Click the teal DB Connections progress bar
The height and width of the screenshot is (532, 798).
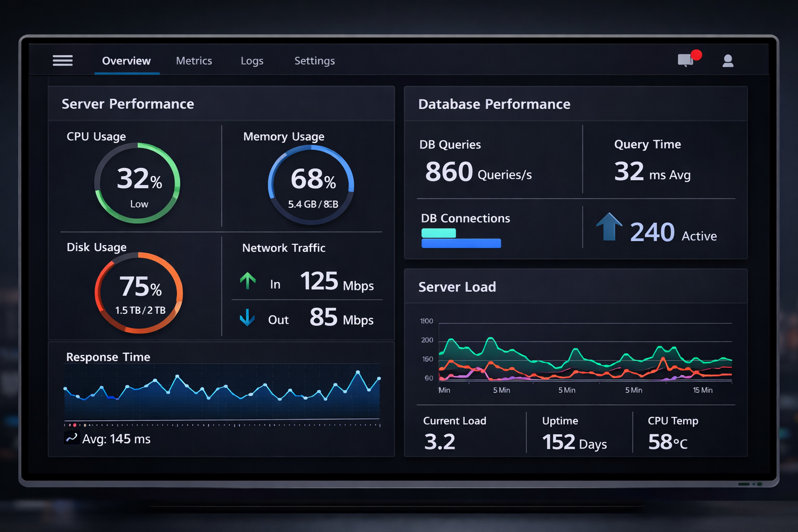click(439, 234)
